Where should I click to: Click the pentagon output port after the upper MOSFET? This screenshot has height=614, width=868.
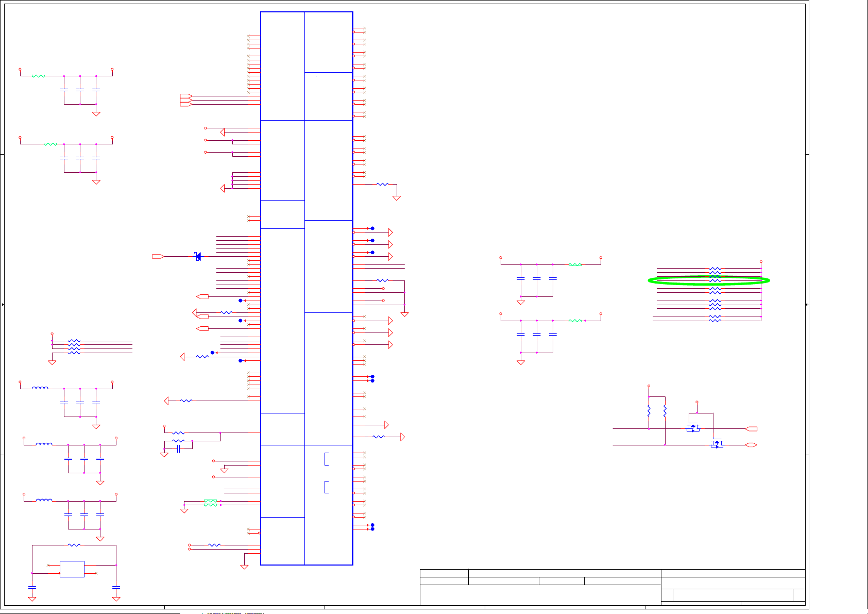751,429
